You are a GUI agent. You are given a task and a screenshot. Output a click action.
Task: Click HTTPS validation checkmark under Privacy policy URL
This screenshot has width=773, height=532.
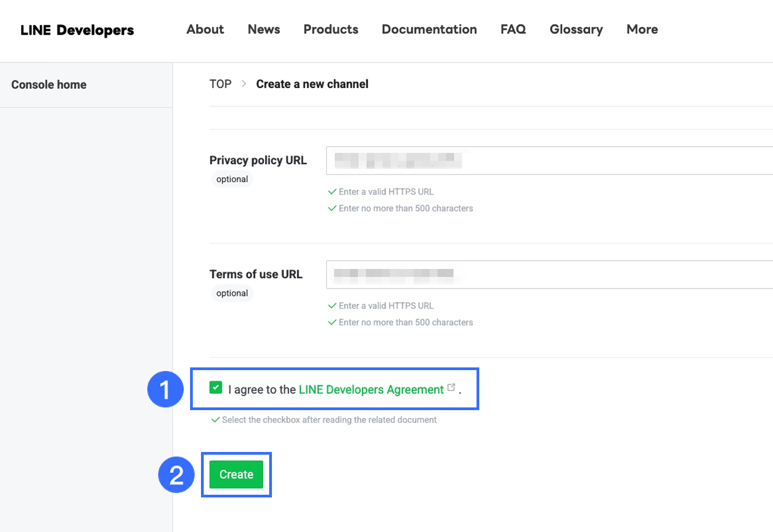[332, 192]
